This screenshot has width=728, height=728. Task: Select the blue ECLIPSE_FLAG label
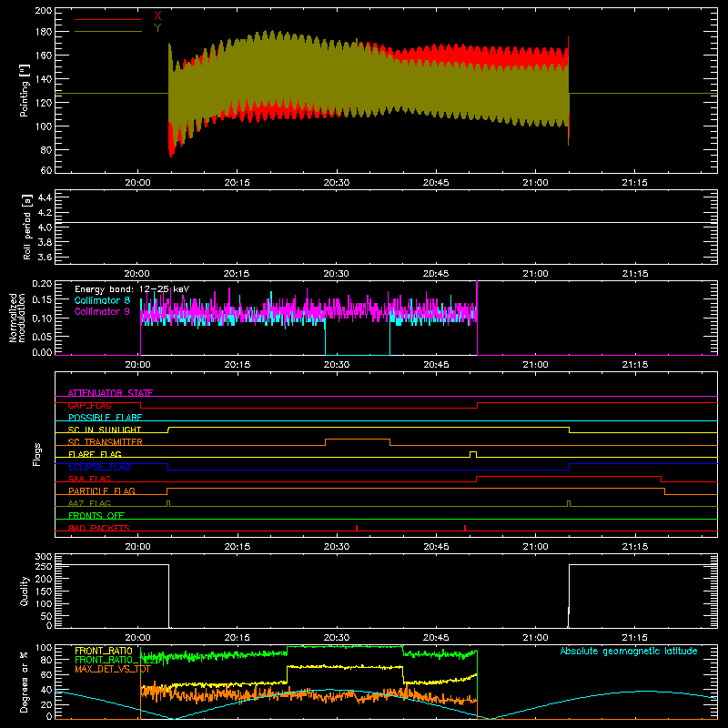(99, 467)
